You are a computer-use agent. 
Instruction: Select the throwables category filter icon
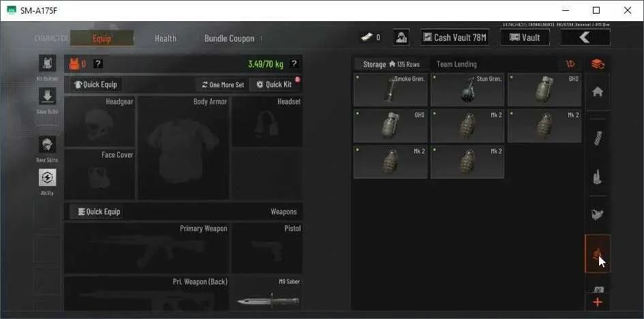pyautogui.click(x=598, y=254)
